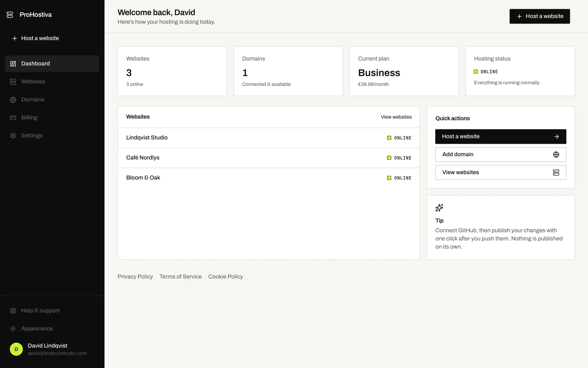Click the Hosting status ONLINE indicator
The image size is (588, 368).
(x=486, y=72)
